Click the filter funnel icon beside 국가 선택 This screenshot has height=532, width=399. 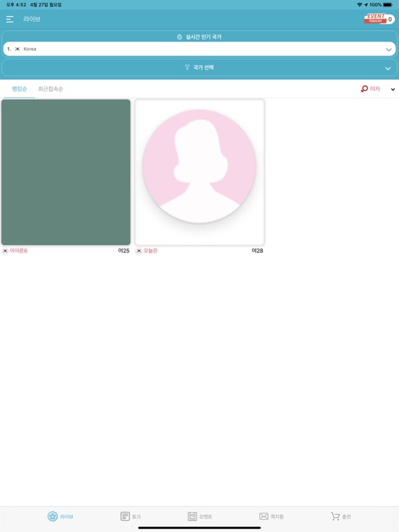click(x=187, y=67)
